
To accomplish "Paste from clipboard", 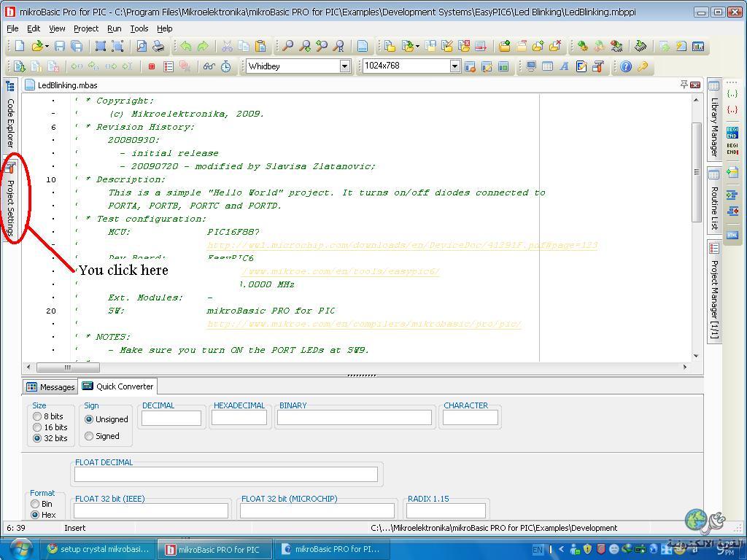I will (260, 46).
